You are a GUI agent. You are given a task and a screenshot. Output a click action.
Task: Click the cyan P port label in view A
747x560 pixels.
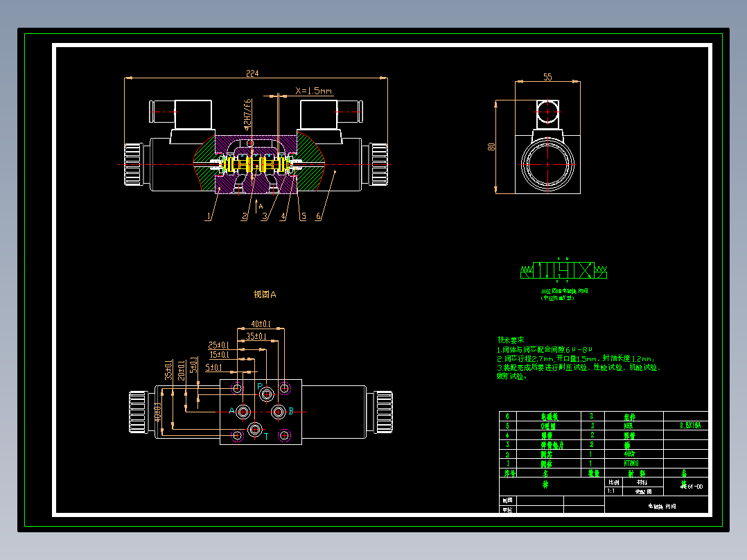[260, 387]
